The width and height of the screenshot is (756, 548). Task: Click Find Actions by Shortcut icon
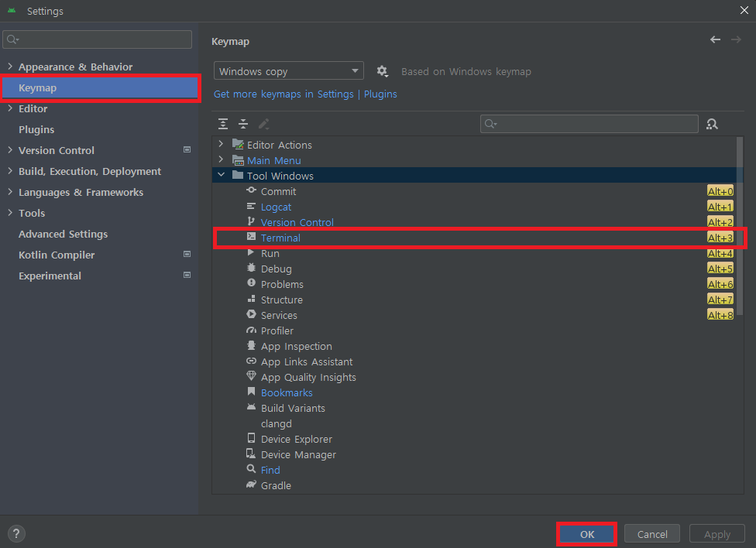(712, 124)
